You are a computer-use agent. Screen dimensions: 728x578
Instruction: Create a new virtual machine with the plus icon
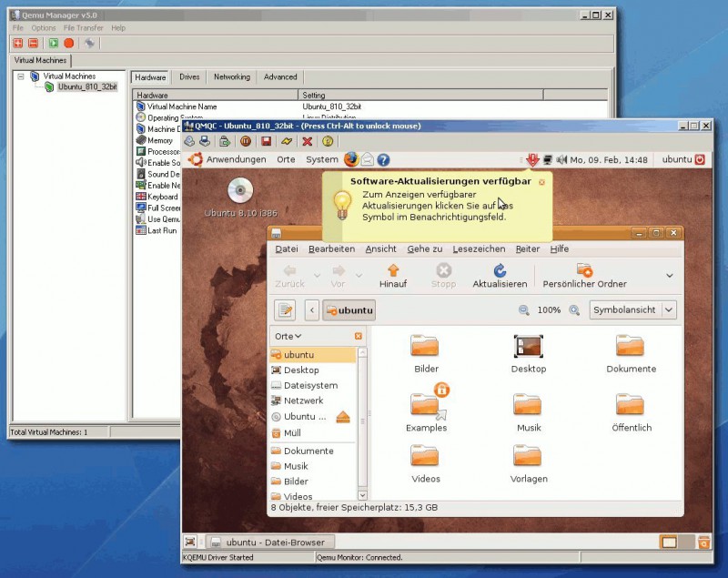(16, 43)
